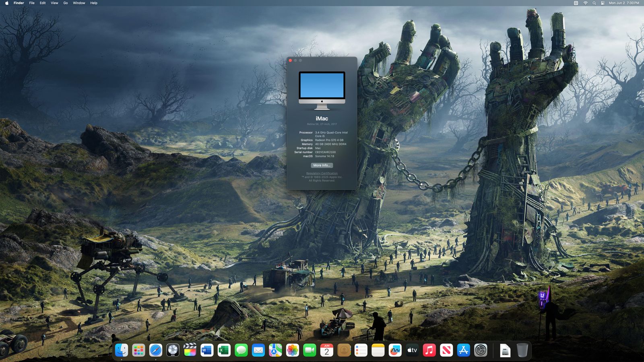
Task: Launch Maps from the Dock
Action: click(x=275, y=350)
